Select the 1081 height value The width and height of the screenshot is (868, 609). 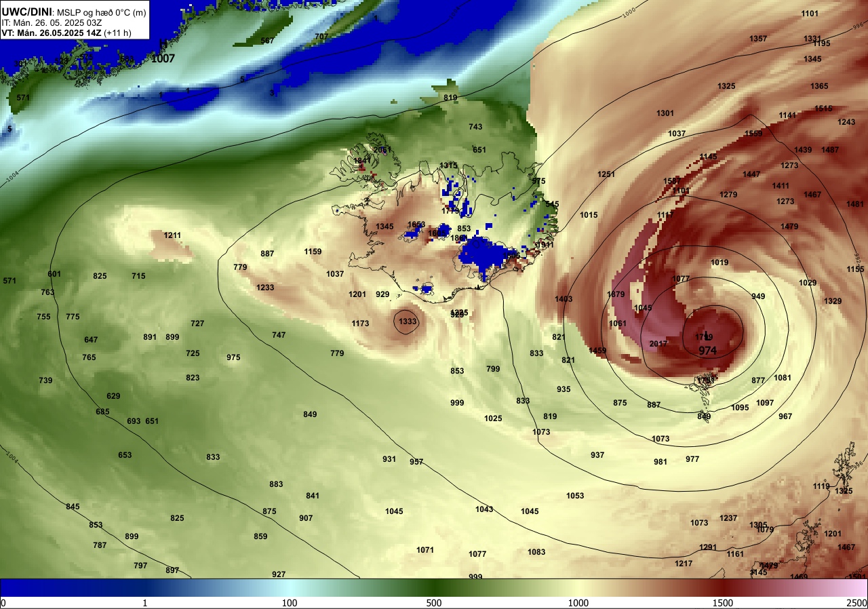click(x=783, y=378)
